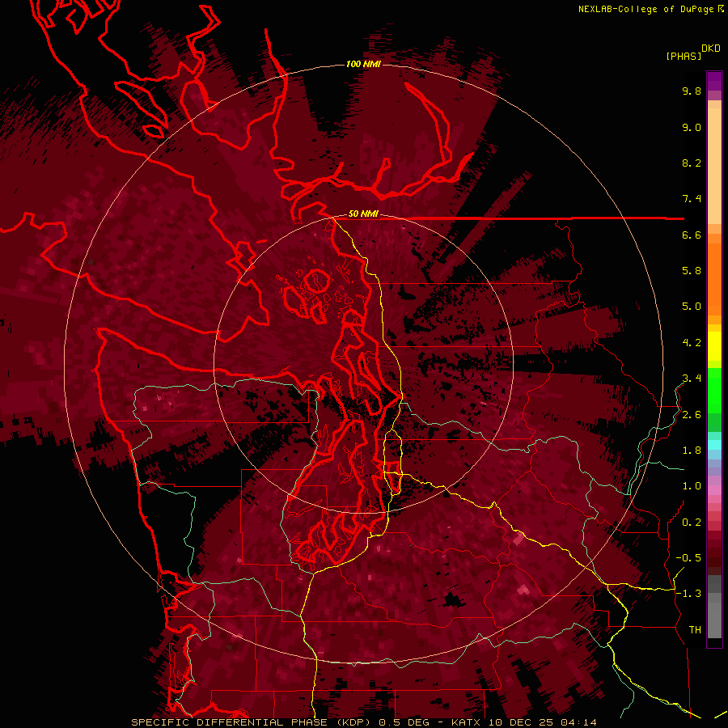Screen dimensions: 728x728
Task: Click the 5.8 legend value
Action: pos(692,271)
